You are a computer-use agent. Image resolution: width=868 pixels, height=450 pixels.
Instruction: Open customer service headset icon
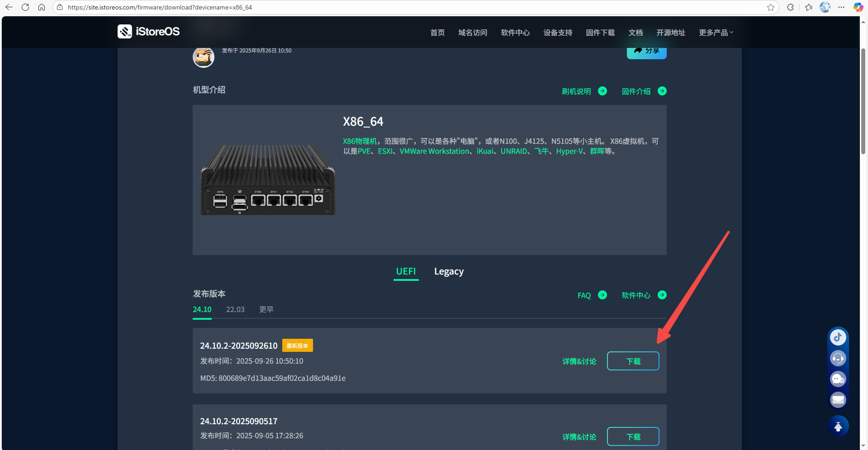[838, 358]
